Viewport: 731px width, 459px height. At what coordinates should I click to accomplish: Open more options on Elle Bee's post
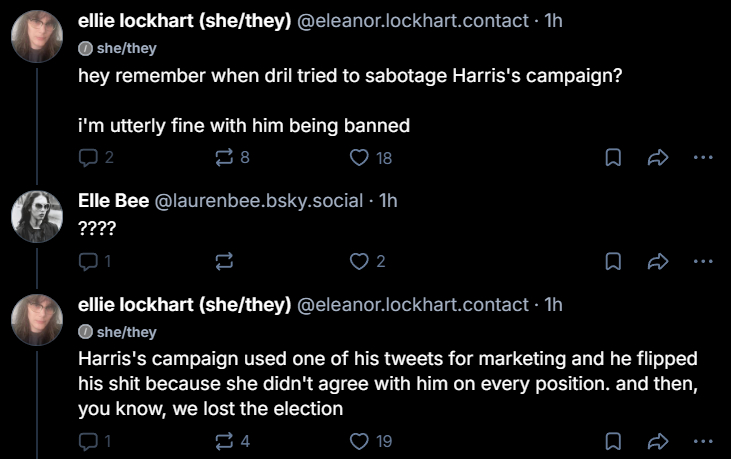703,261
